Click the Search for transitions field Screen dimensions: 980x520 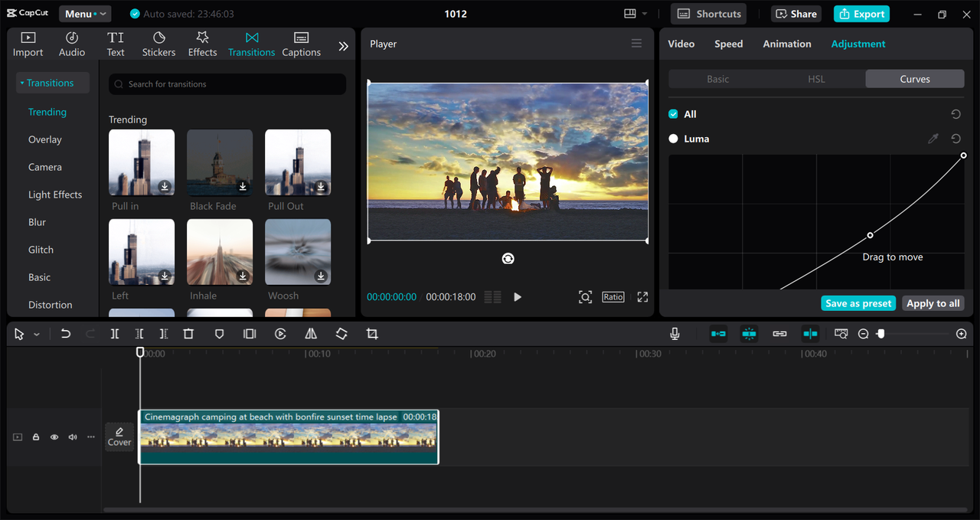point(227,84)
